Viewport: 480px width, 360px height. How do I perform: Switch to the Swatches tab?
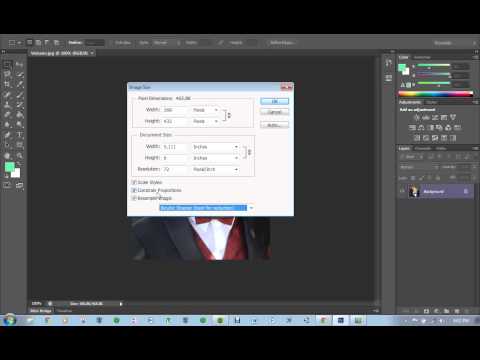422,57
